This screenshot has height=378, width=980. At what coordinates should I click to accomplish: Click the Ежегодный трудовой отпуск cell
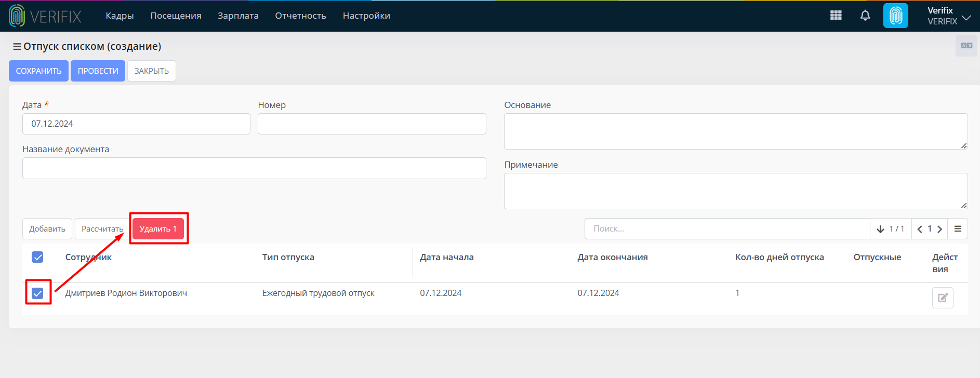318,293
